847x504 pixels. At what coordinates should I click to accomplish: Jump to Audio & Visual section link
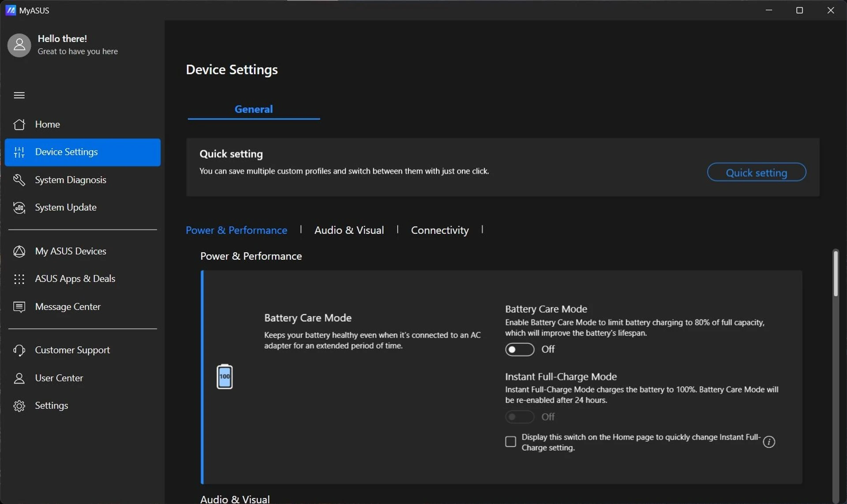[x=349, y=230]
